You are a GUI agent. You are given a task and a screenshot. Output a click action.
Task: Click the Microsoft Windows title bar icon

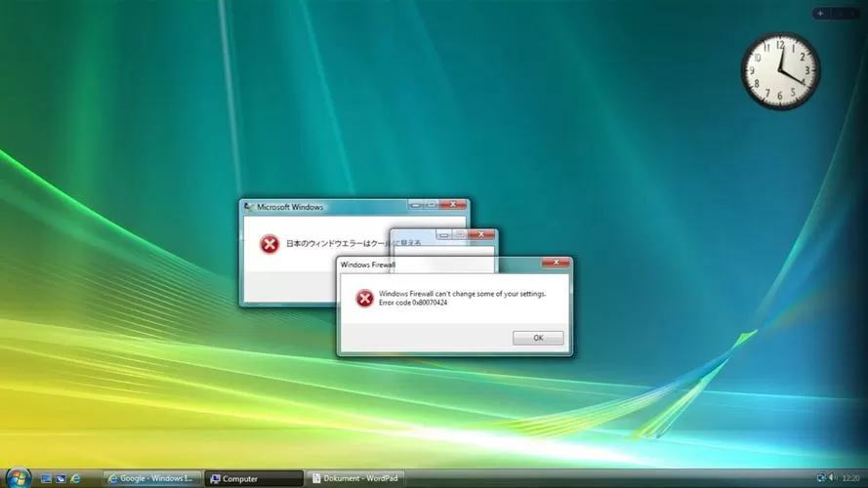point(249,206)
